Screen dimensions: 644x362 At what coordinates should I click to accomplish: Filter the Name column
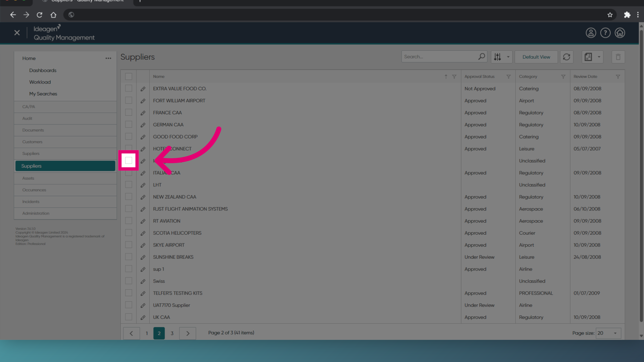[454, 77]
